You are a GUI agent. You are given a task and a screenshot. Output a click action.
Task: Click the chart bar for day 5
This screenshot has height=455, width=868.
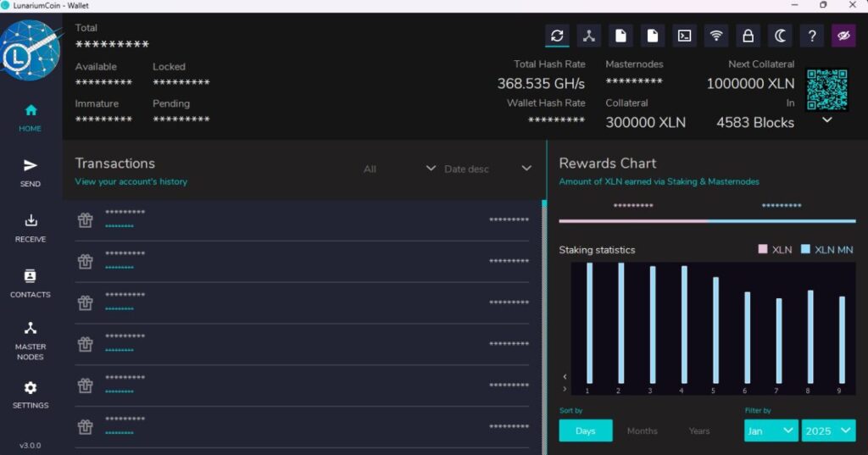(715, 330)
